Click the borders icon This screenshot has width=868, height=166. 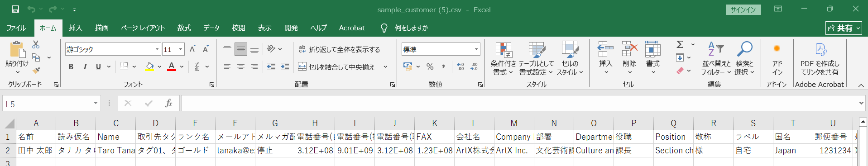coord(124,66)
